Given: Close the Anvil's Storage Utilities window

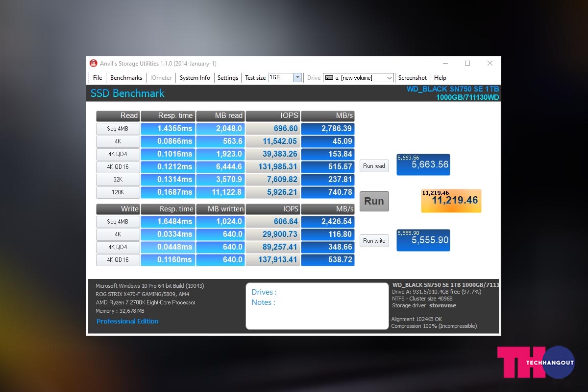Looking at the screenshot, I should [490, 63].
